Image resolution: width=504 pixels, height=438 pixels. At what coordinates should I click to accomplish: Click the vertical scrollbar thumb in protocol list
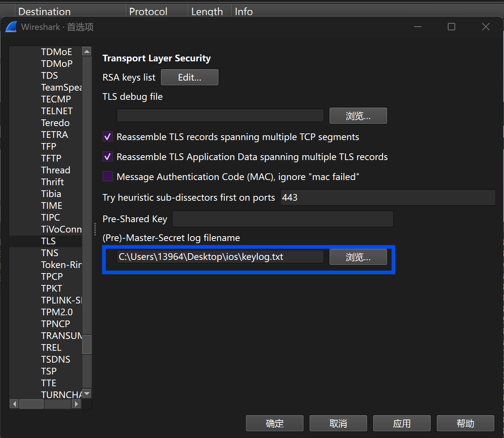[x=87, y=344]
